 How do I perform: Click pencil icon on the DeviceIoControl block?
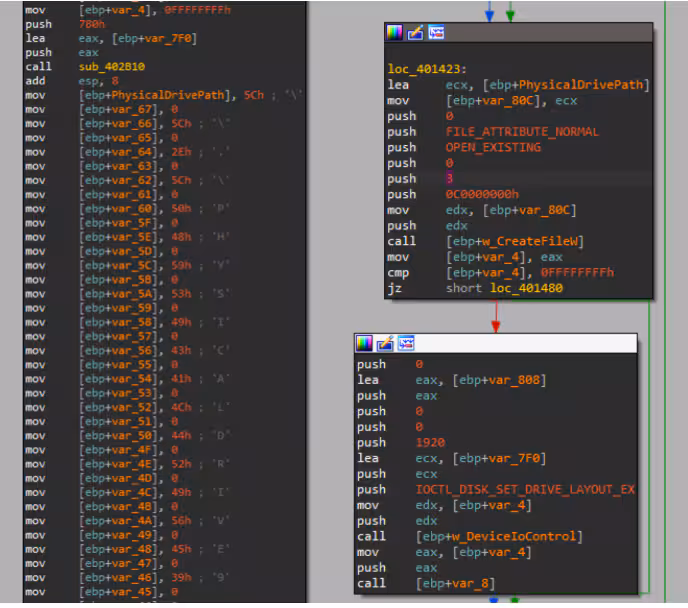tap(385, 343)
